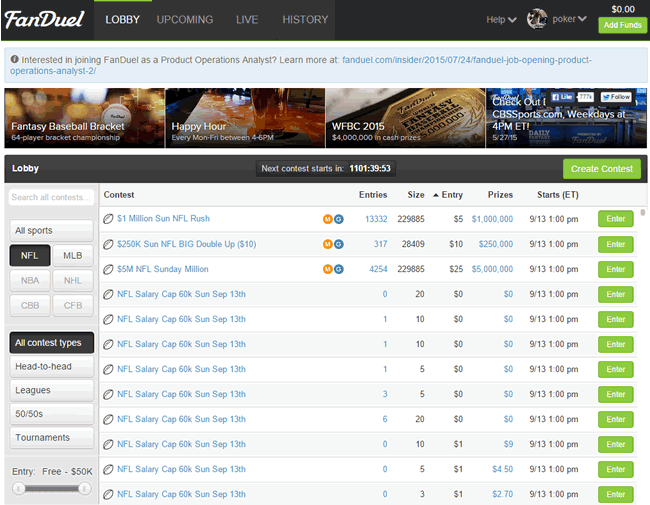Viewport: 650px width, 505px height.
Task: Select the NFL sport filter
Action: tap(30, 255)
